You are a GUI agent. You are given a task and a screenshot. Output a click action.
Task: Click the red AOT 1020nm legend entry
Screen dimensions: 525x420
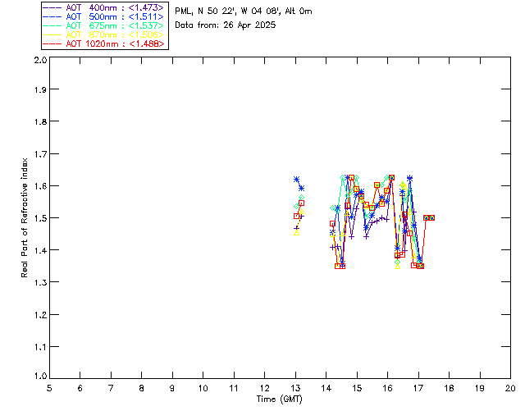[x=104, y=43]
